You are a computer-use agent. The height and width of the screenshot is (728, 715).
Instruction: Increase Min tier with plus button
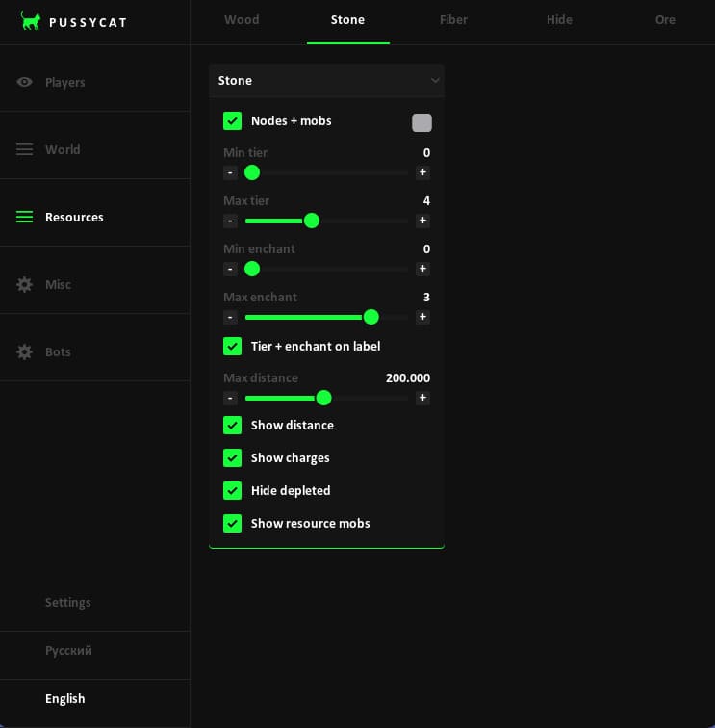(x=422, y=172)
